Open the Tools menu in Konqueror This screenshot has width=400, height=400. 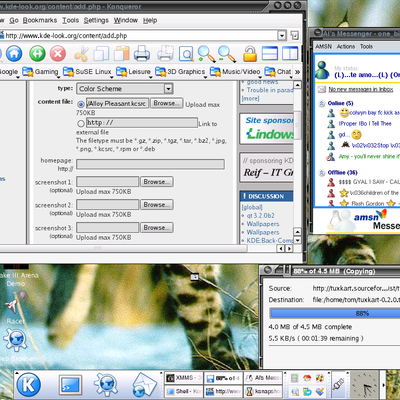71,20
